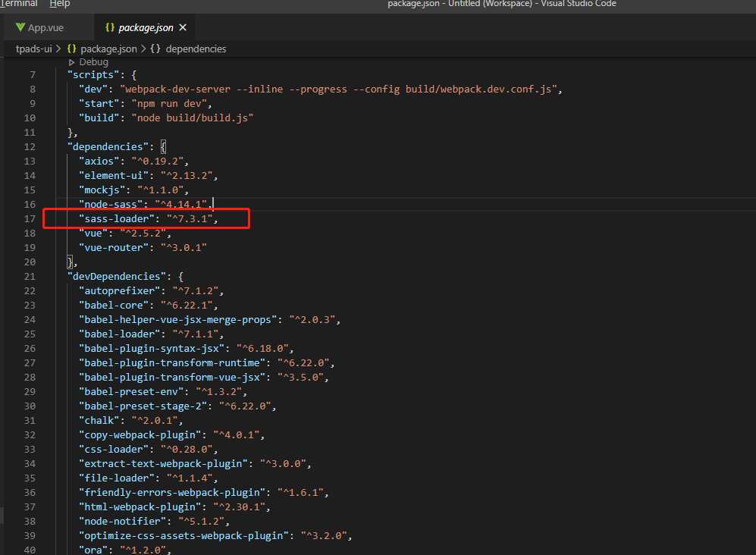Click the "devDependencies" key

tap(116, 276)
